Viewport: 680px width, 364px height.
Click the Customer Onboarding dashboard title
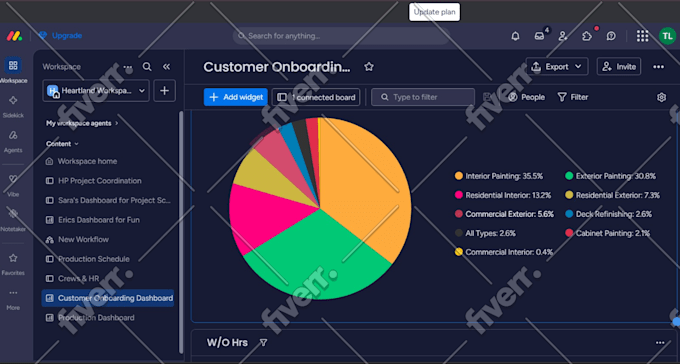[x=277, y=67]
